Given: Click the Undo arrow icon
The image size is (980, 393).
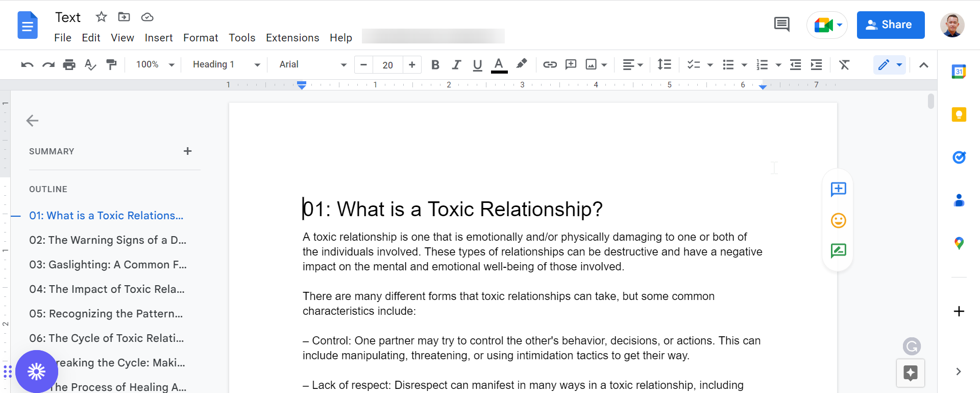Looking at the screenshot, I should tap(27, 65).
